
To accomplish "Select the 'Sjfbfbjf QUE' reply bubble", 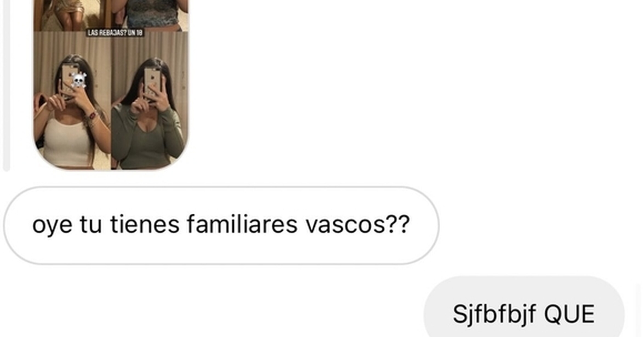I will point(524,307).
